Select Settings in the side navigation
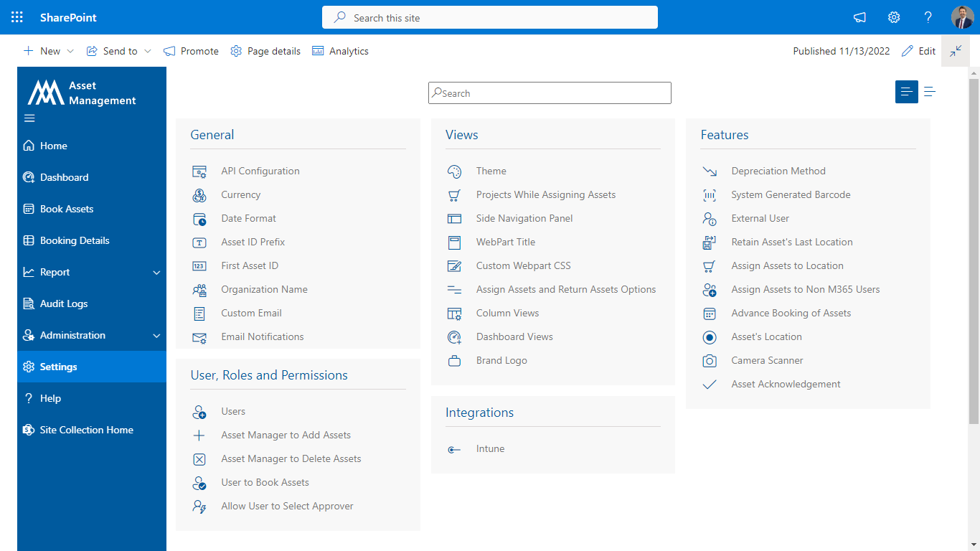Screen dimensions: 980x551 click(x=58, y=366)
